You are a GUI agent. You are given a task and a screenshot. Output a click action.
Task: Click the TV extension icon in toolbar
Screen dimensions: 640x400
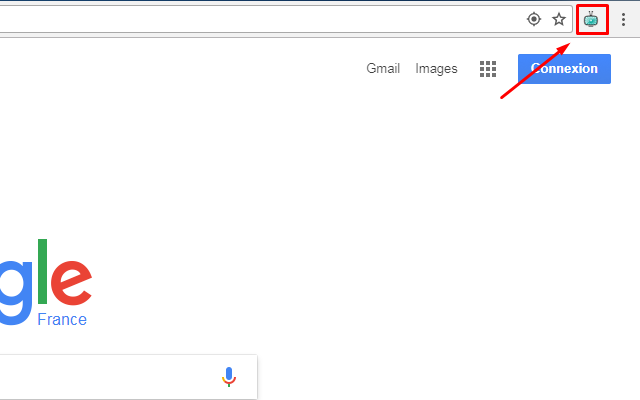pyautogui.click(x=591, y=19)
